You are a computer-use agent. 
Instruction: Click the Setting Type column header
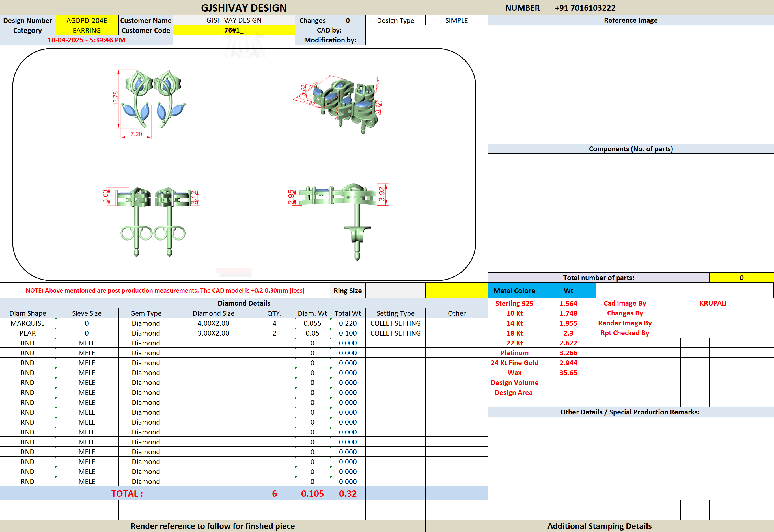[x=395, y=313]
